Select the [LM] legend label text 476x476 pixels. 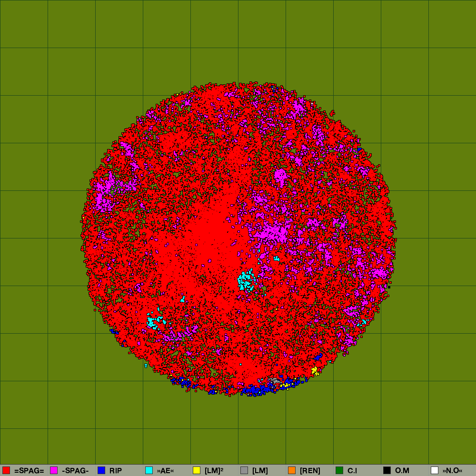[260, 471]
